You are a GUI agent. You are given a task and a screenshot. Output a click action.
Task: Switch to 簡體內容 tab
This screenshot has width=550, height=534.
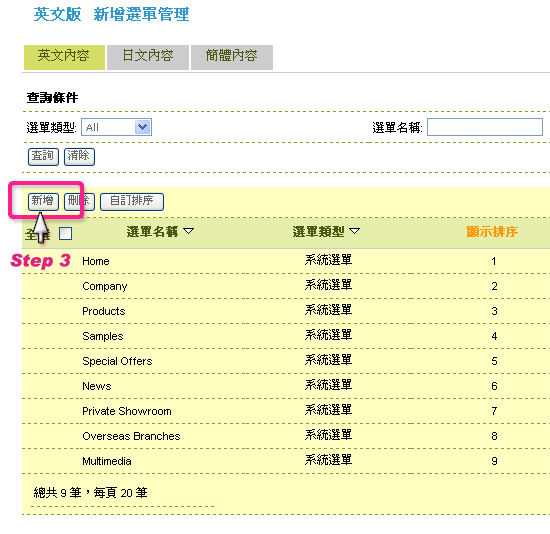pos(232,57)
